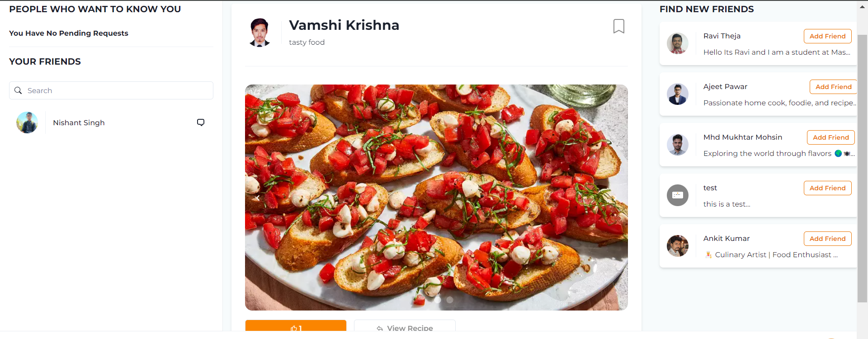Open Vamshi Krishna's profile picture
This screenshot has width=868, height=339.
point(259,32)
